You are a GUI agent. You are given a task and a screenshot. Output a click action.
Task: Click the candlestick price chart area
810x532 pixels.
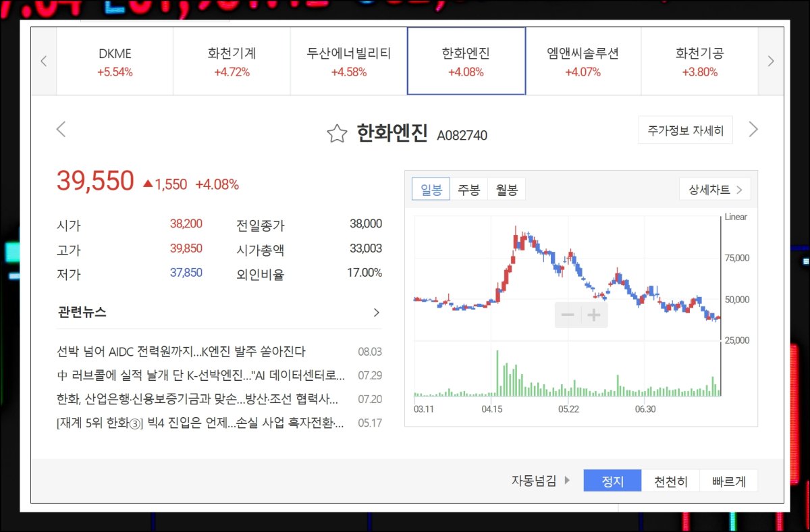(567, 277)
